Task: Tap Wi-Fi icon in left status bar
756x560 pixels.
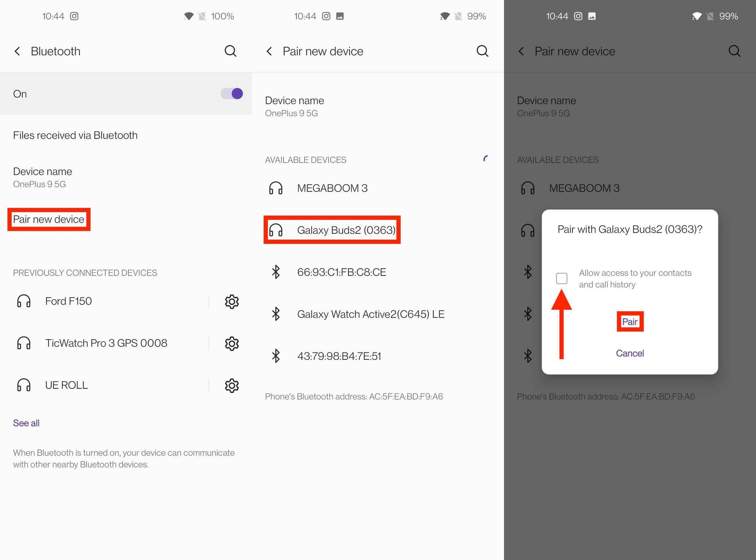Action: [188, 16]
